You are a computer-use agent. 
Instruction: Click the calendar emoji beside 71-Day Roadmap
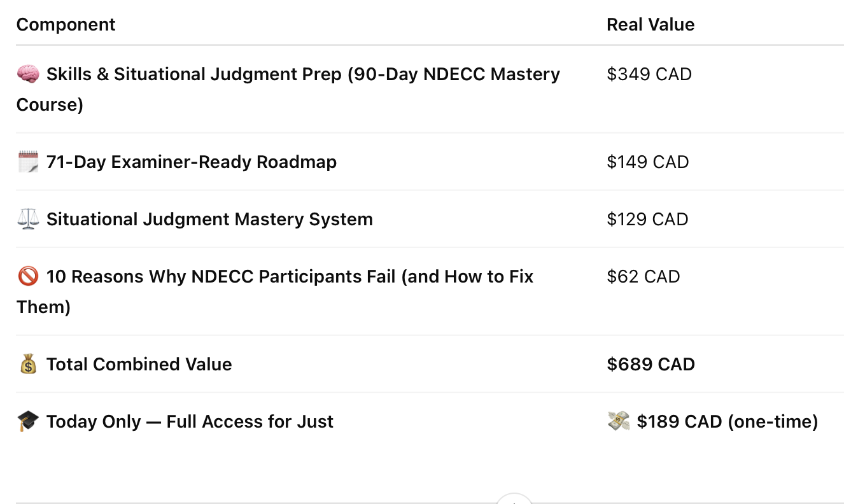coord(28,162)
